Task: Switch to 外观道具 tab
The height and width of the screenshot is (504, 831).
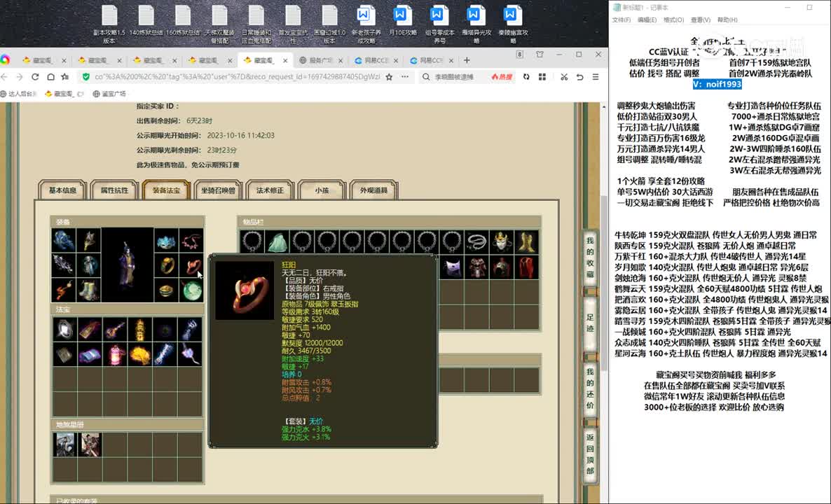Action: tap(373, 190)
